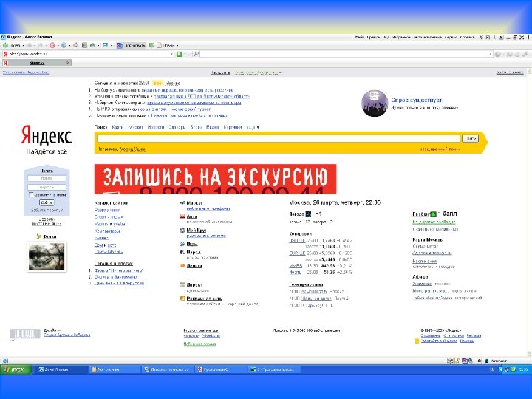Viewport: 532px width, 399px height.
Task: Stop loading with the red stop icon
Action: pos(52,45)
